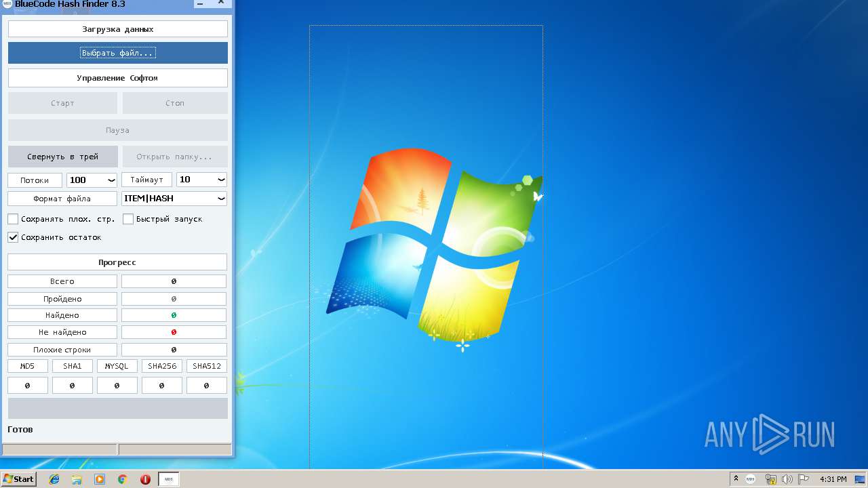Open Windows Explorer from taskbar

click(77, 479)
